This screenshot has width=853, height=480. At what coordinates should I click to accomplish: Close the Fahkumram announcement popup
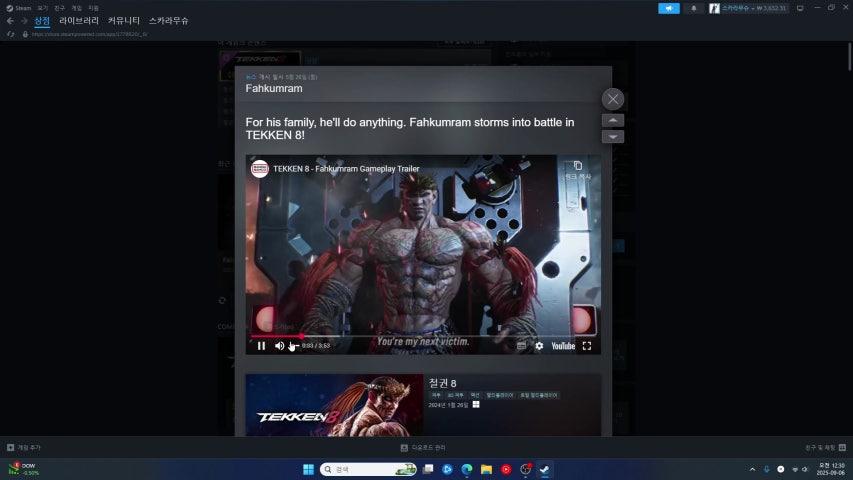(613, 99)
